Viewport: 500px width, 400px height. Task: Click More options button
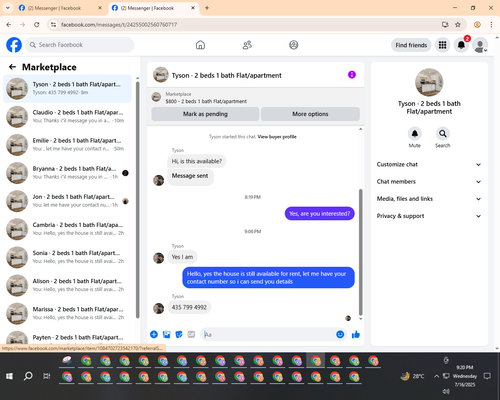coord(310,114)
